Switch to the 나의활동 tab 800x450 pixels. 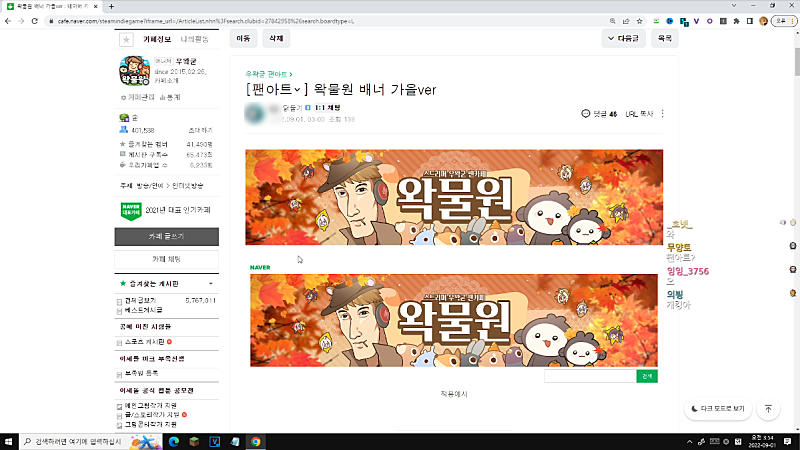[194, 39]
